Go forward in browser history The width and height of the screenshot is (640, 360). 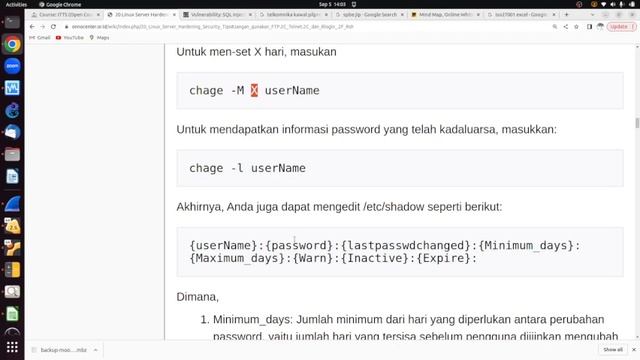point(42,27)
